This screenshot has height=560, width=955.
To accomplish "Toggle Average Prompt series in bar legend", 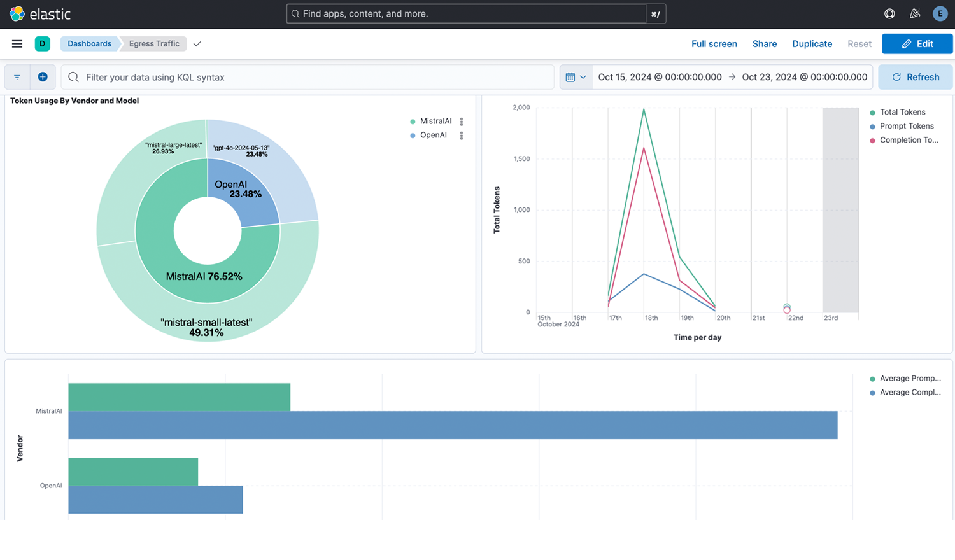I will (x=910, y=379).
